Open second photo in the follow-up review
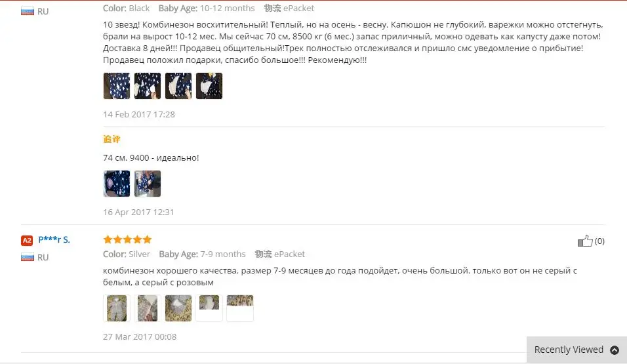This screenshot has height=364, width=627. click(x=148, y=184)
